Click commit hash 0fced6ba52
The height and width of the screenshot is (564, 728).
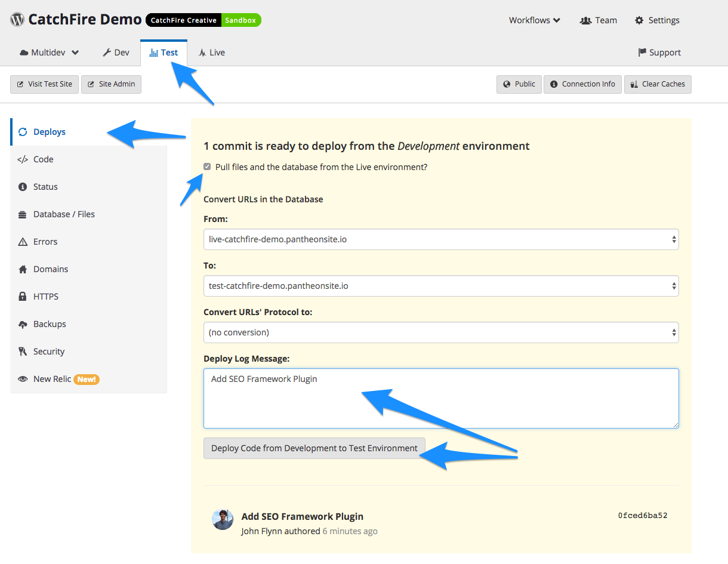tap(643, 516)
